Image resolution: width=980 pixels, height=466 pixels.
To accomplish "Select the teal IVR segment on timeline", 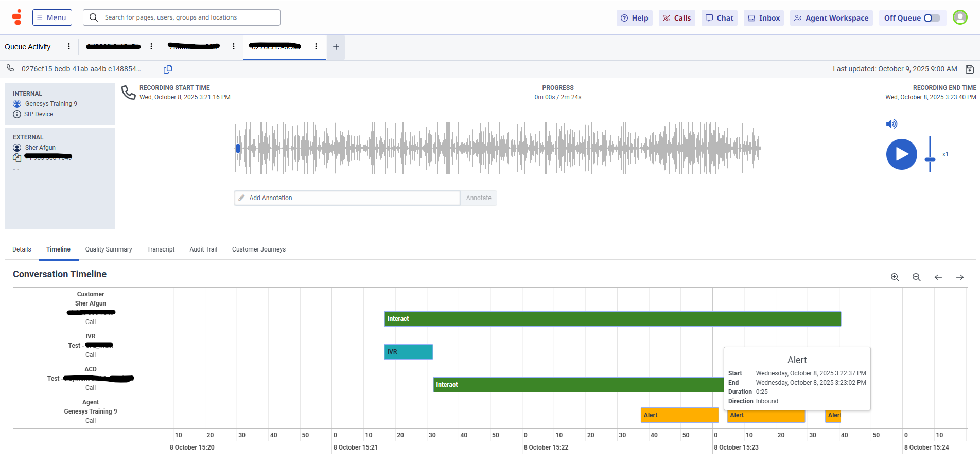I will [x=408, y=352].
